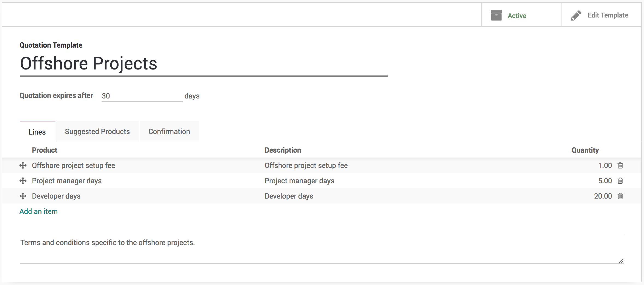Grab drag handle of Project manager days
This screenshot has height=285, width=644.
click(23, 181)
